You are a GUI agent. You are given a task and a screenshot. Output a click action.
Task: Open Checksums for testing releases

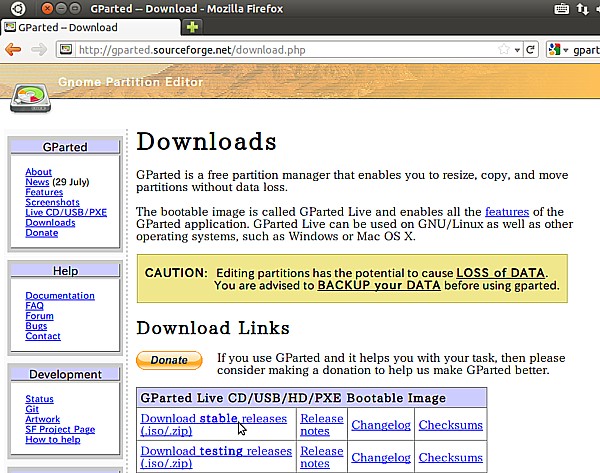[x=450, y=457]
